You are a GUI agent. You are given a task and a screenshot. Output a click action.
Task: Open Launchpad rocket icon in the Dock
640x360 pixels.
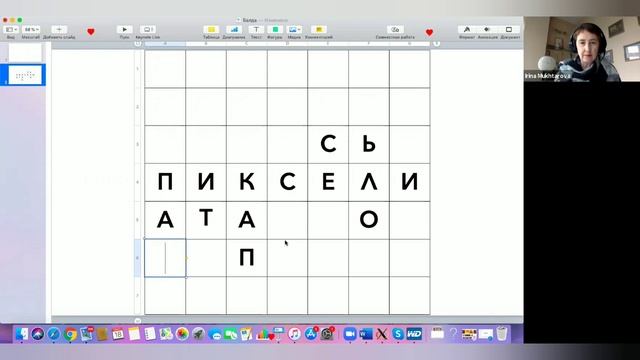[x=198, y=334]
